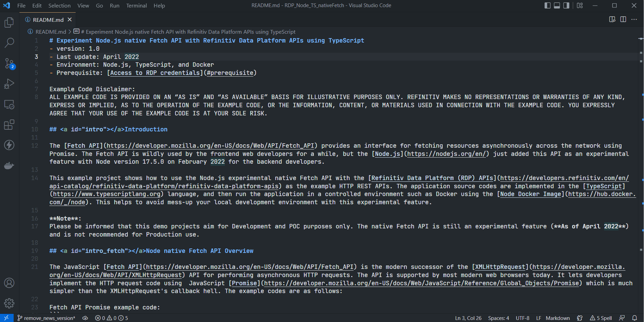Place cursor in '**Note**:' line

click(x=65, y=219)
